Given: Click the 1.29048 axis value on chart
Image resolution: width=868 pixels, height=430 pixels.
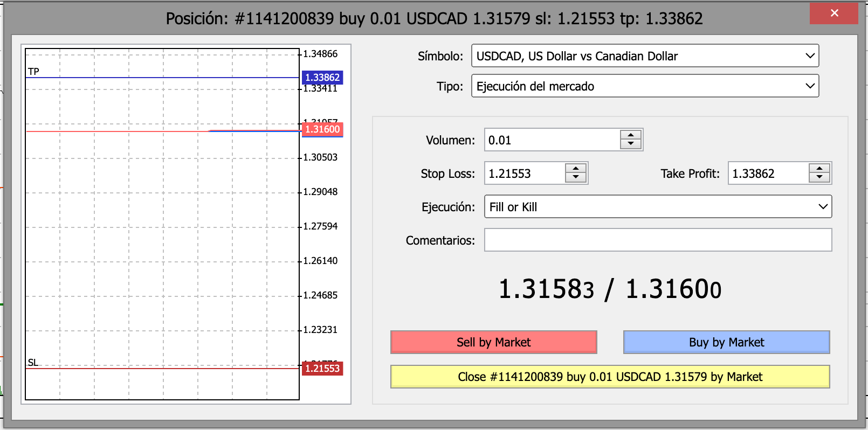Looking at the screenshot, I should (320, 192).
